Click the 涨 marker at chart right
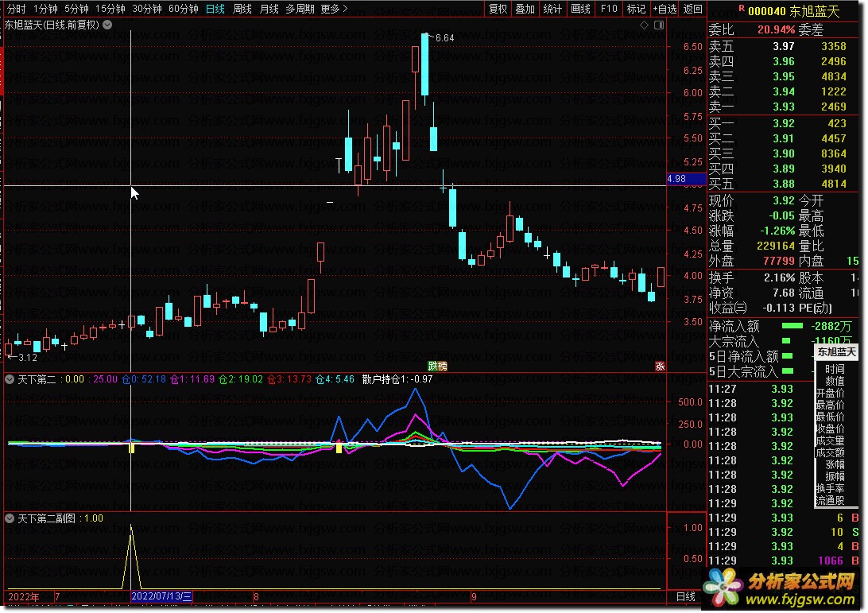This screenshot has height=613, width=868. pos(660,366)
